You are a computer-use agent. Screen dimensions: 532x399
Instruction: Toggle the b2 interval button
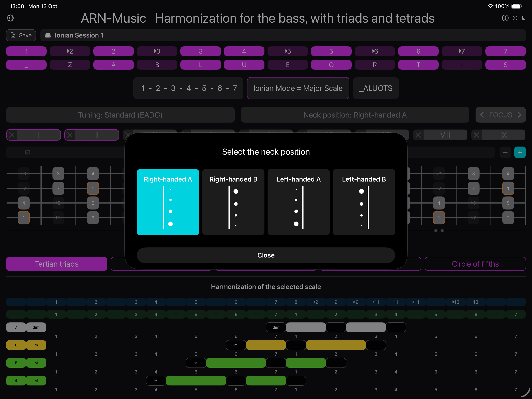point(70,51)
